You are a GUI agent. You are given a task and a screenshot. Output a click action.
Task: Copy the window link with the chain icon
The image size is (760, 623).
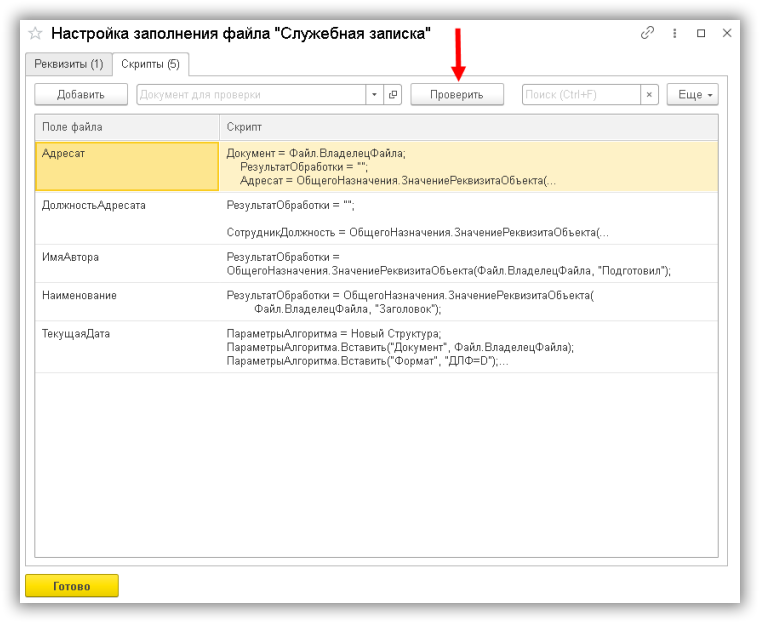tap(648, 33)
